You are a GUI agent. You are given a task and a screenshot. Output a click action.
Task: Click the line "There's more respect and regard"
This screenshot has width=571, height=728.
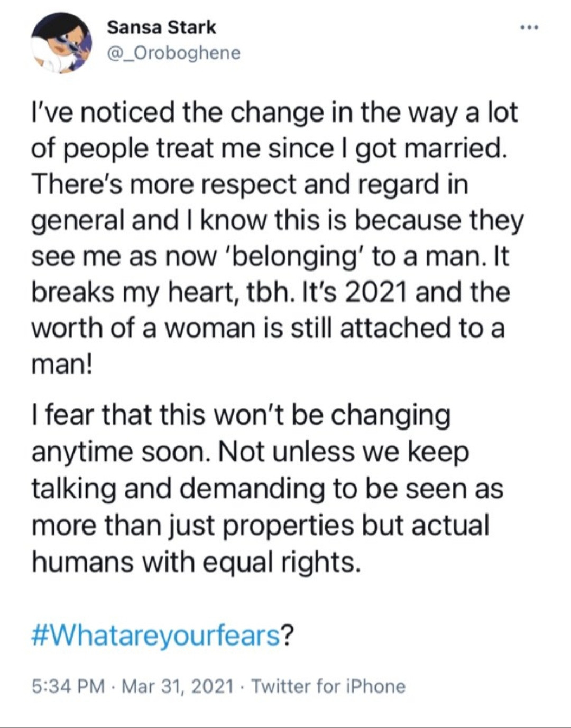250,185
